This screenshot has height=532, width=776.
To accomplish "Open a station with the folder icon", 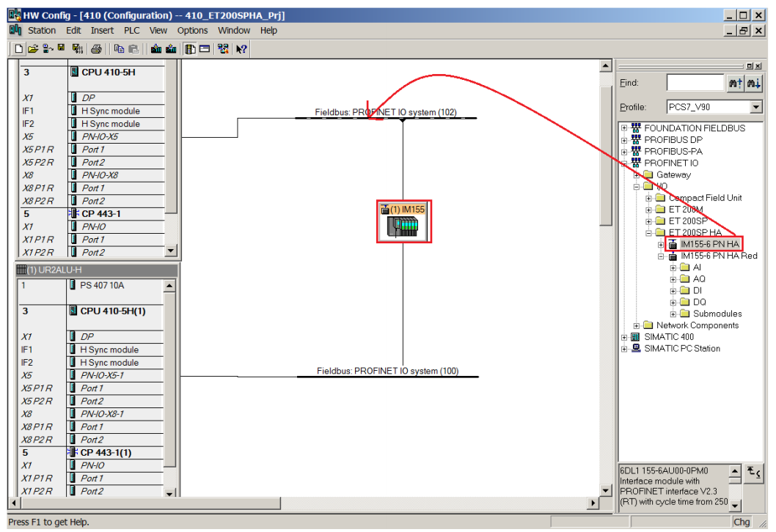I will pos(33,49).
